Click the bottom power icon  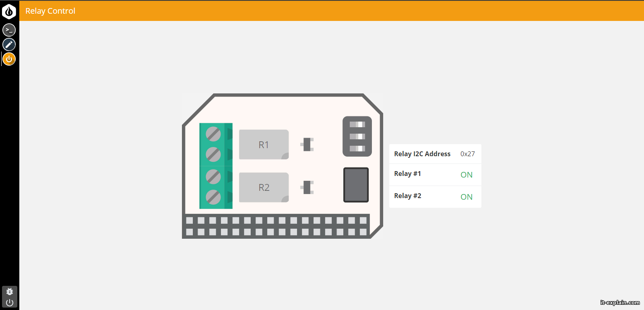pyautogui.click(x=10, y=302)
